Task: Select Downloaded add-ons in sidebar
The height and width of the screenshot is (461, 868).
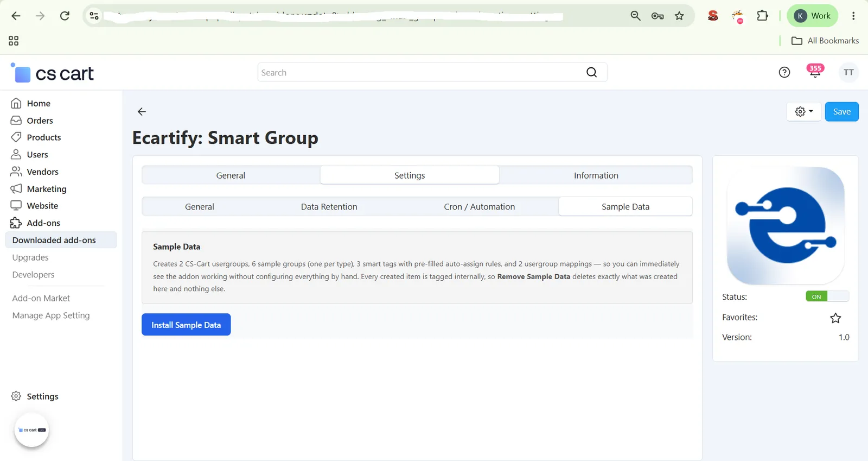Action: (x=61, y=240)
